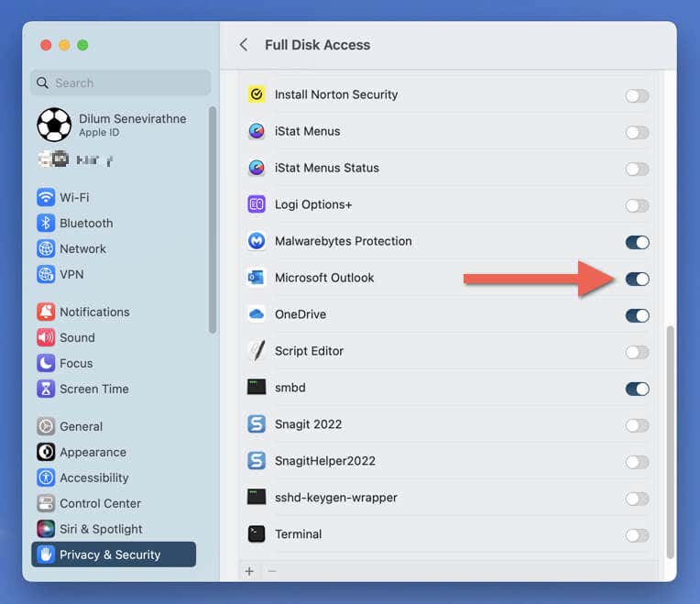Enable the sshd-keygen-wrapper toggle

click(637, 499)
